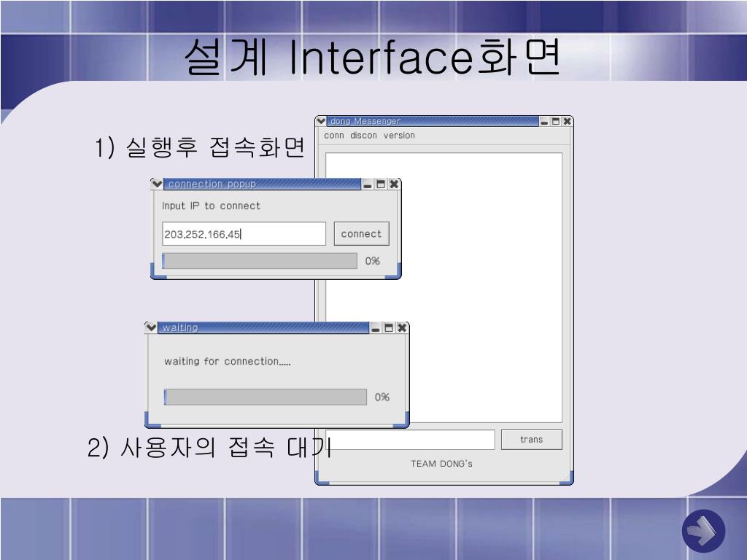
Task: Minimize the dong Messenger window
Action: point(544,122)
